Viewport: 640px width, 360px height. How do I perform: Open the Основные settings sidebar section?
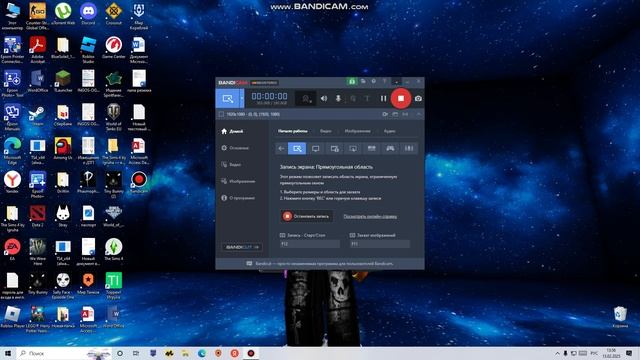pos(235,148)
